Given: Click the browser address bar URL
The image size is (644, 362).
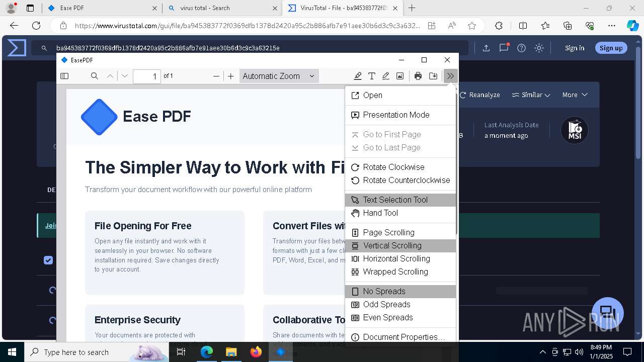Looking at the screenshot, I should coord(247,26).
